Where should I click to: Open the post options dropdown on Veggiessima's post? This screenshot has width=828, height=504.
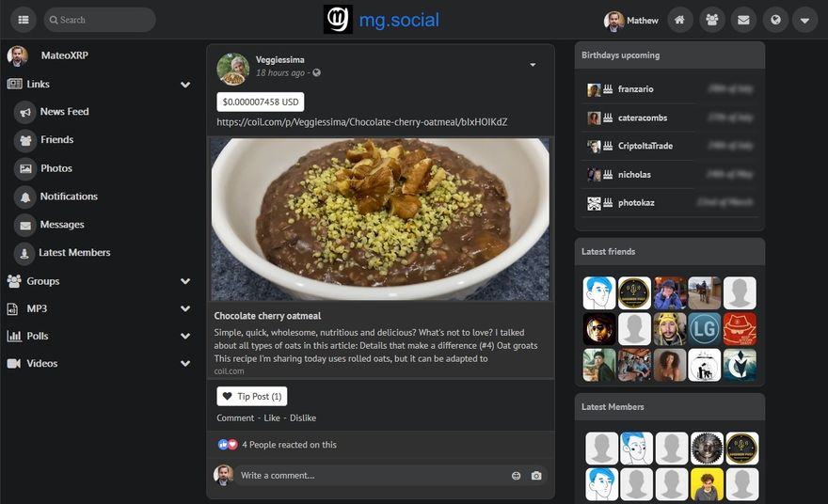(533, 65)
